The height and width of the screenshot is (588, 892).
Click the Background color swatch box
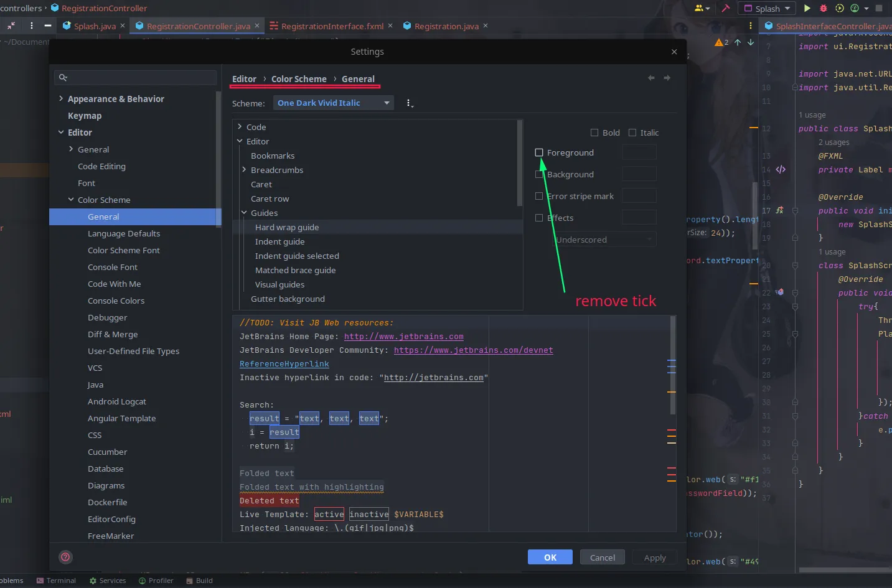(639, 174)
